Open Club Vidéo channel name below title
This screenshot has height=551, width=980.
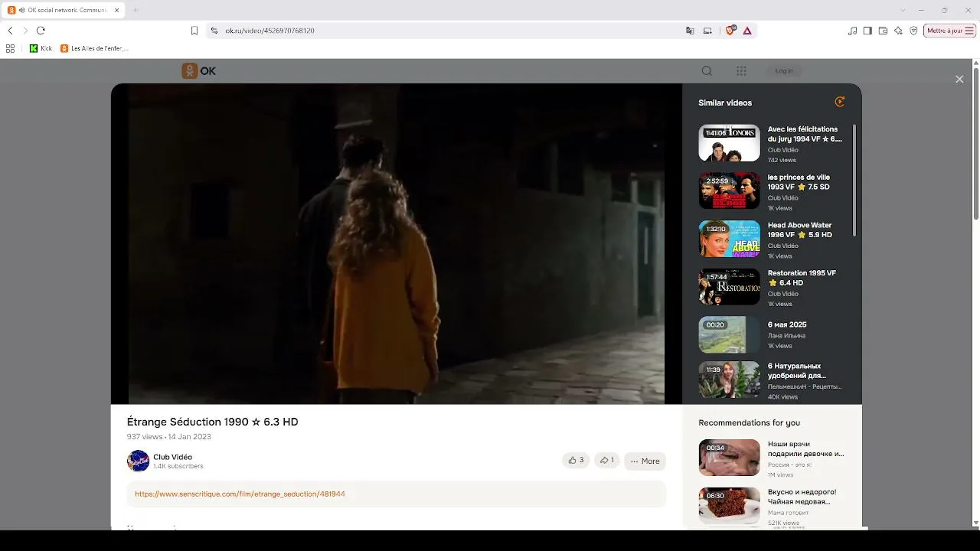click(172, 457)
